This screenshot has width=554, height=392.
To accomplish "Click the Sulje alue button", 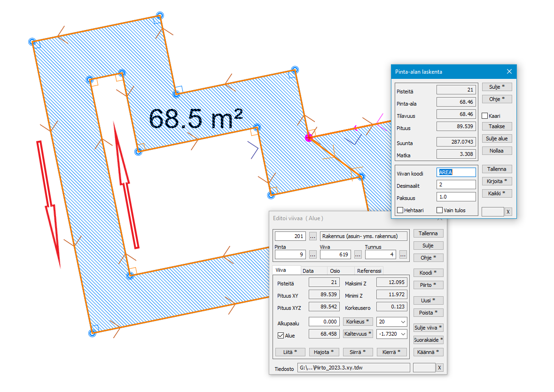I will (x=497, y=138).
